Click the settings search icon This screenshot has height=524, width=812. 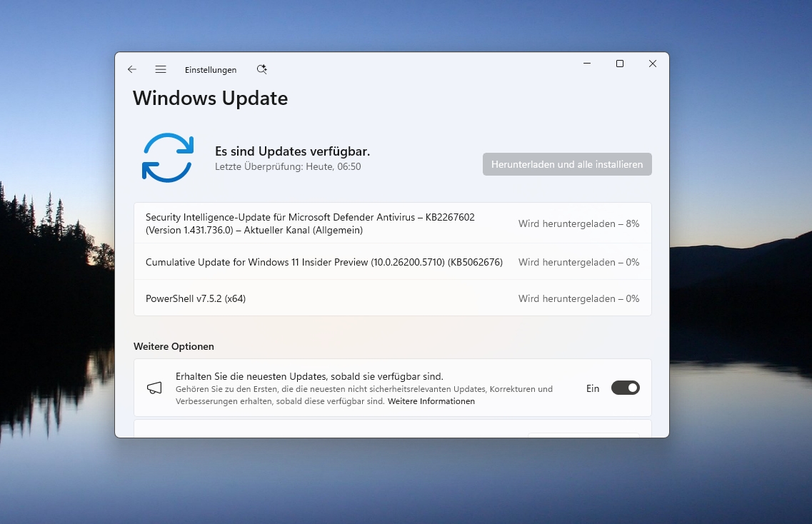(x=262, y=69)
